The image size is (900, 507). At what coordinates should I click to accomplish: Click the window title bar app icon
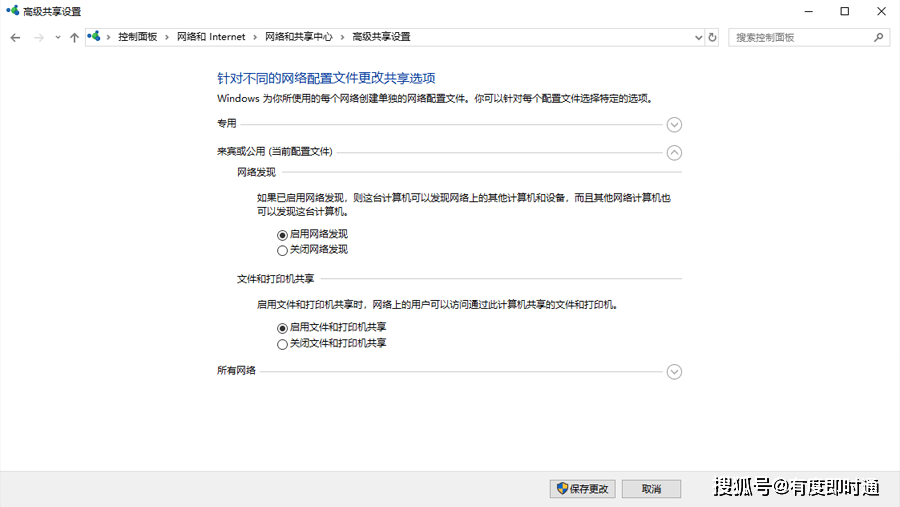point(12,10)
